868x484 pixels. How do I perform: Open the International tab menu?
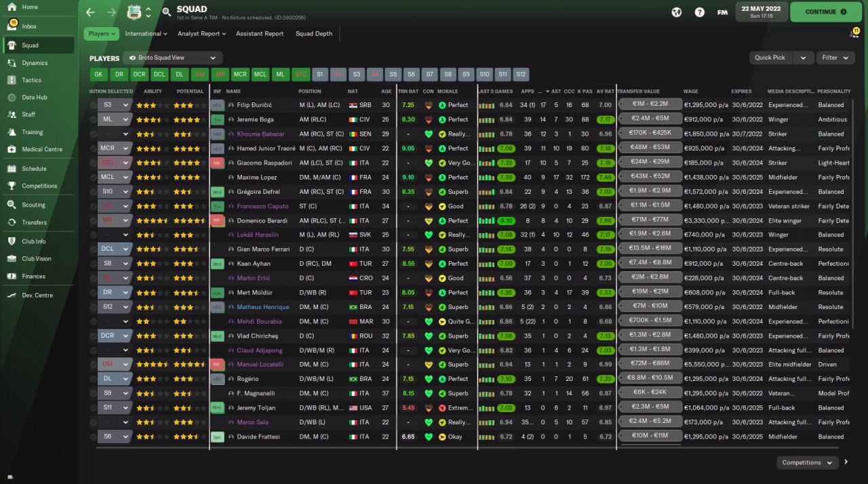point(146,34)
